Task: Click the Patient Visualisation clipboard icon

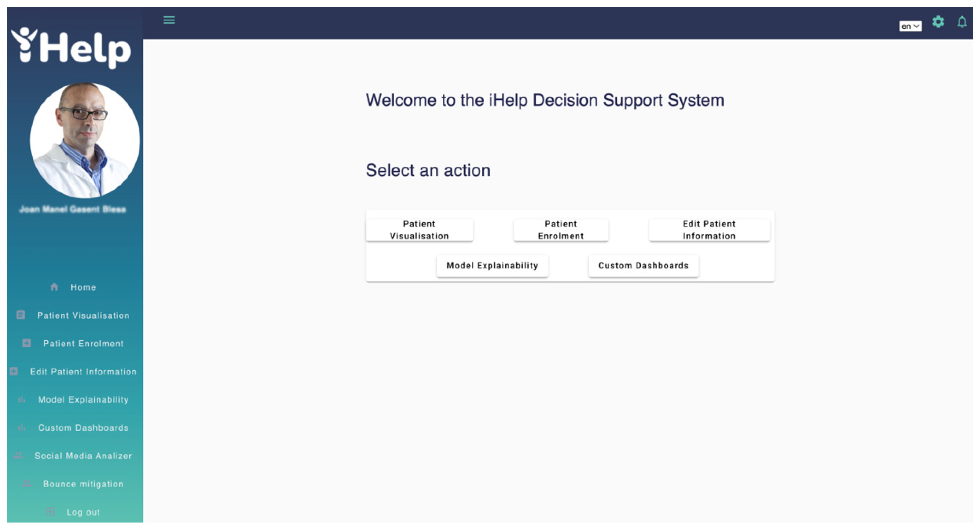Action: [x=21, y=315]
